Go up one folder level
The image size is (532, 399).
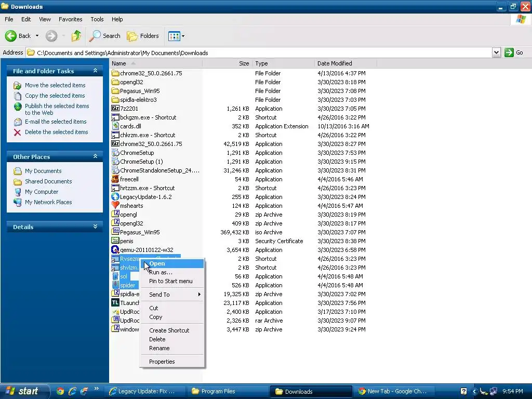tap(76, 36)
